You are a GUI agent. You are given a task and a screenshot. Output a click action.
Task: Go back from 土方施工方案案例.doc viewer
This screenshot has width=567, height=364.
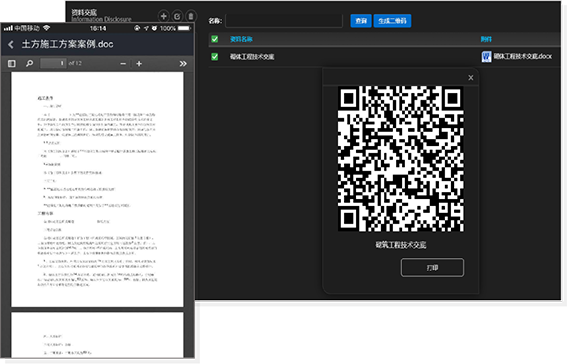pos(11,44)
